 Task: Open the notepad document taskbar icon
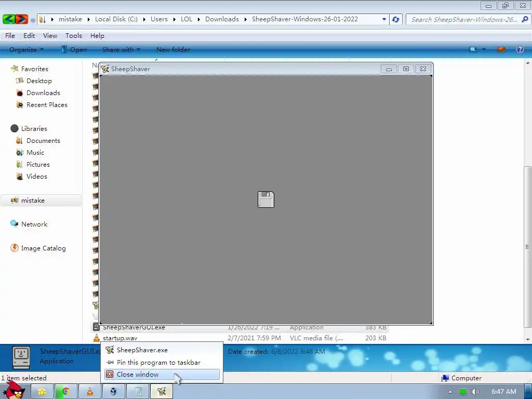[138, 392]
